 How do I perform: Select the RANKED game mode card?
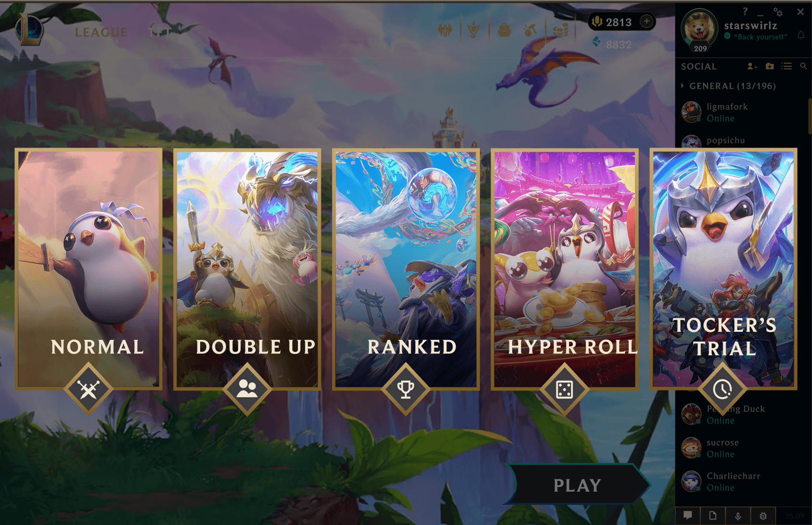(x=406, y=269)
